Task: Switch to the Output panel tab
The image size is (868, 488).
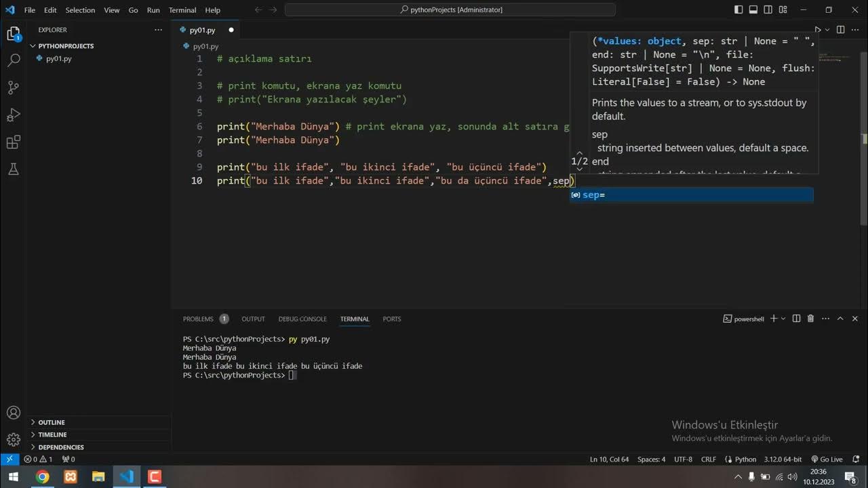Action: pyautogui.click(x=253, y=319)
